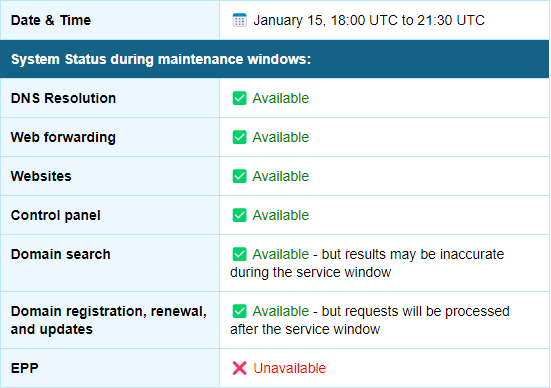Click the 'Available' text in Control panel row
The height and width of the screenshot is (388, 551).
click(x=281, y=215)
